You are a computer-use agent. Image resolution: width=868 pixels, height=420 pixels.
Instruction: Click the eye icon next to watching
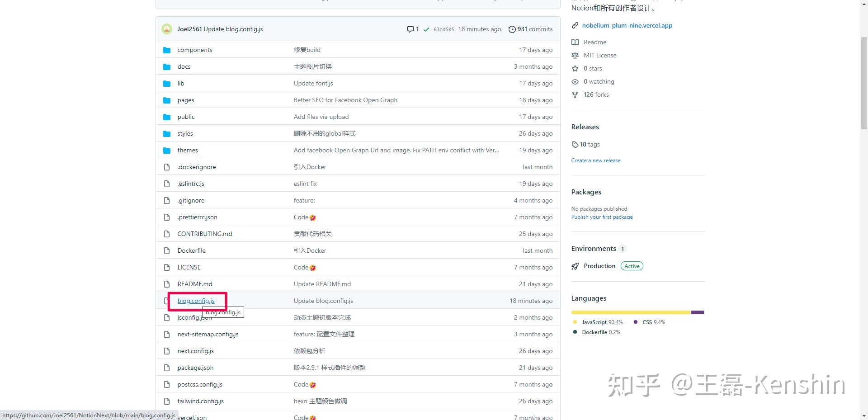575,81
